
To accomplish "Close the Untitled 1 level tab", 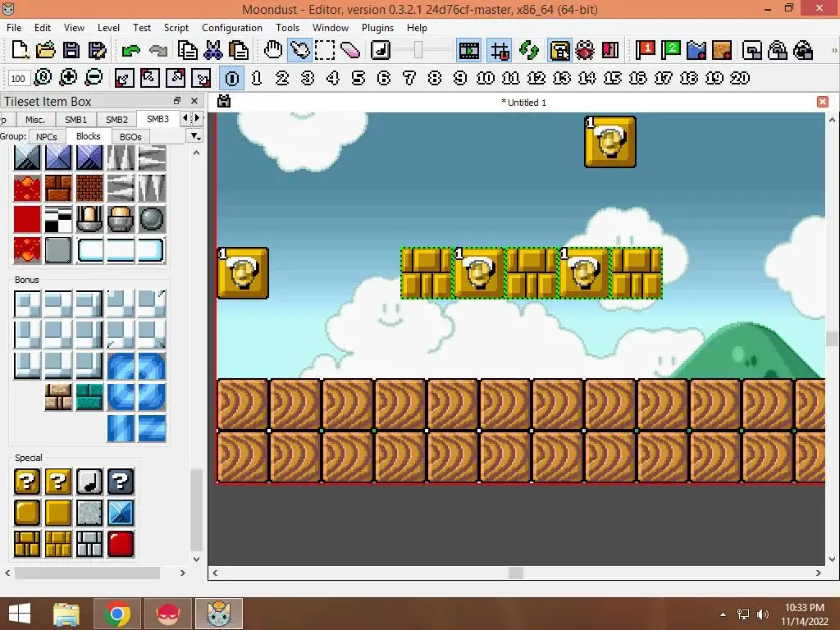I will tap(822, 102).
